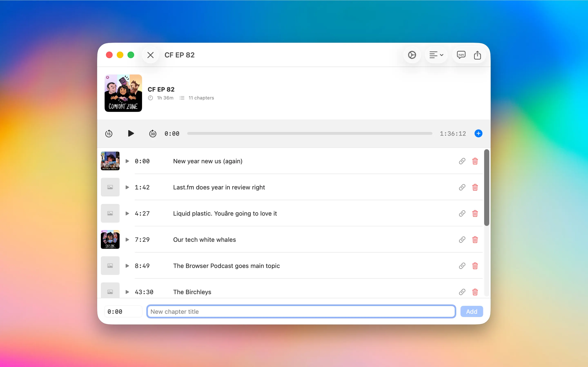Open the playback speed gear icon
This screenshot has height=367, width=588.
point(412,55)
